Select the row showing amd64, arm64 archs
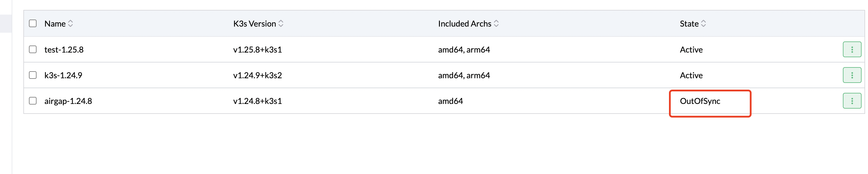 464,49
